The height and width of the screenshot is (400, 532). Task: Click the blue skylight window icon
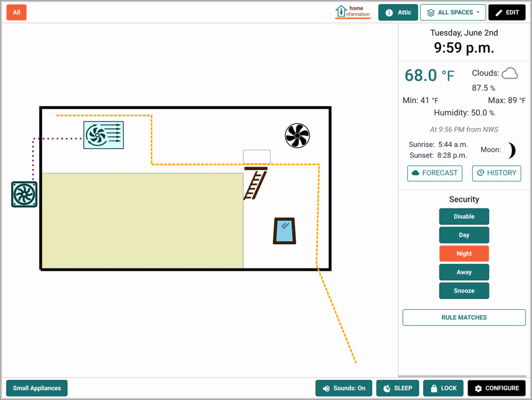coord(284,231)
